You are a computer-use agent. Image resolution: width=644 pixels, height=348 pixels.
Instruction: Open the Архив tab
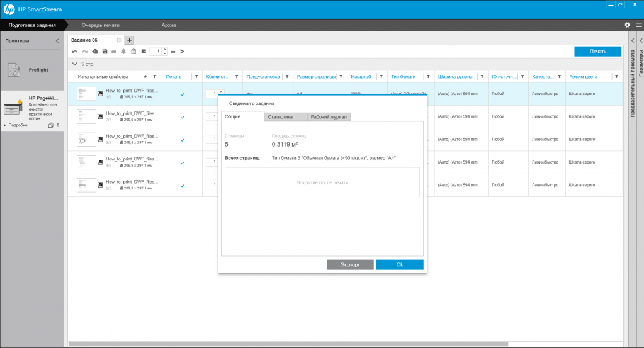click(x=168, y=25)
